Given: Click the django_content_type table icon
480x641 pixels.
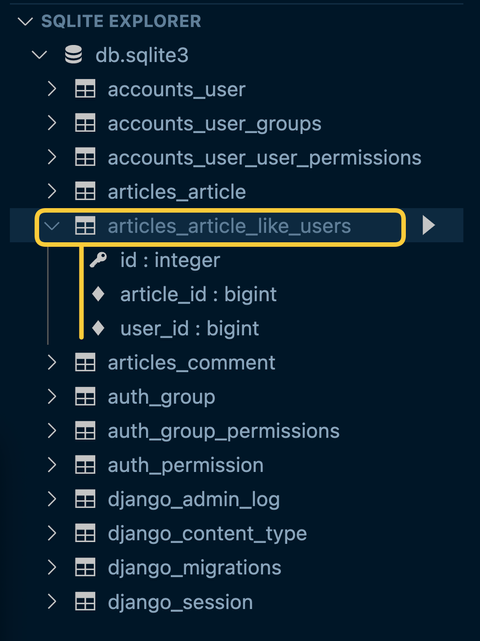Looking at the screenshot, I should (85, 533).
